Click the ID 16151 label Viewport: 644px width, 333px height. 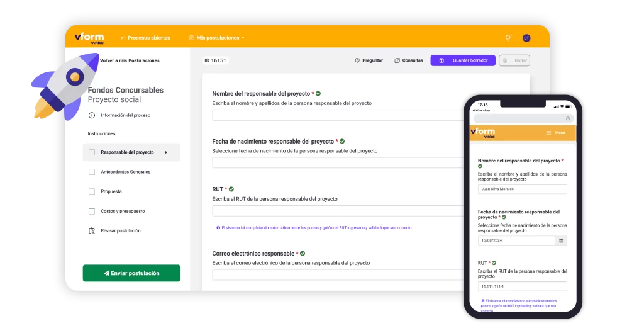[215, 60]
